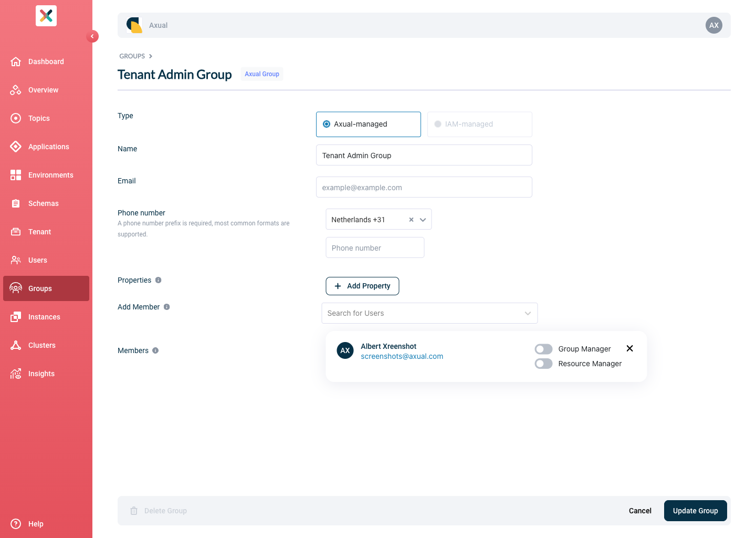The image size is (756, 538).
Task: Click the Users people icon
Action: pyautogui.click(x=16, y=260)
